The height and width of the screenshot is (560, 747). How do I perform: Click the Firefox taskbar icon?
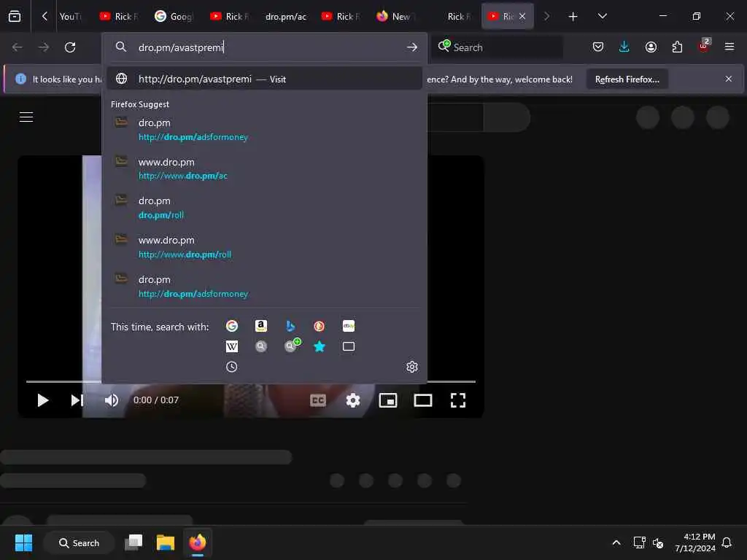[197, 542]
